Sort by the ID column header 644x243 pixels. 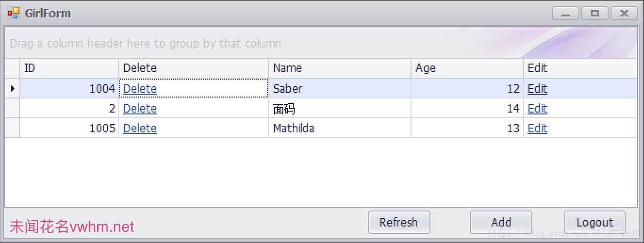point(69,68)
